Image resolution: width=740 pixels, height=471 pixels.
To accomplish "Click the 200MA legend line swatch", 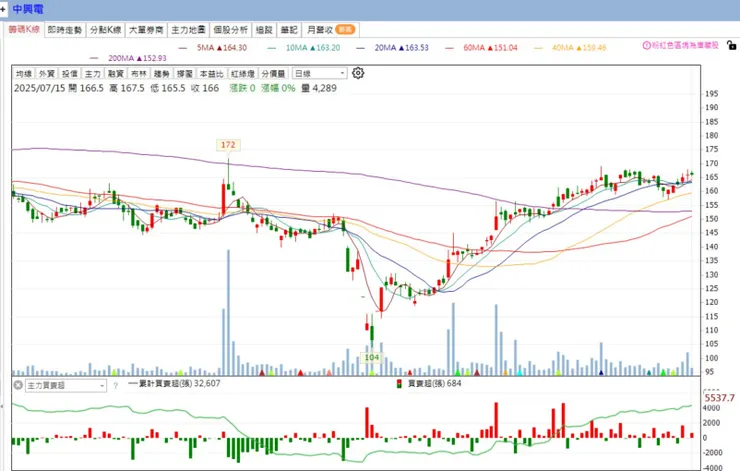I will point(94,58).
